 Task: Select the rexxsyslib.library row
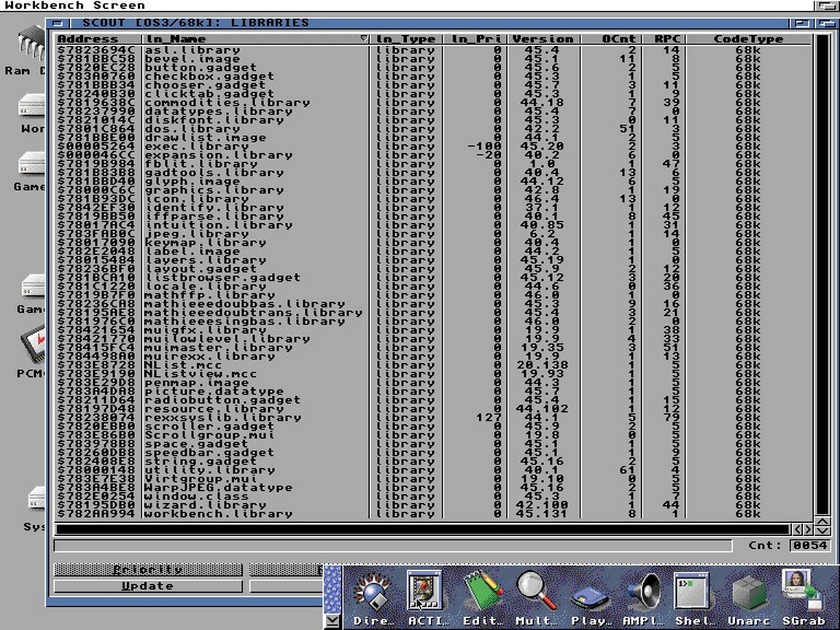tap(433, 417)
